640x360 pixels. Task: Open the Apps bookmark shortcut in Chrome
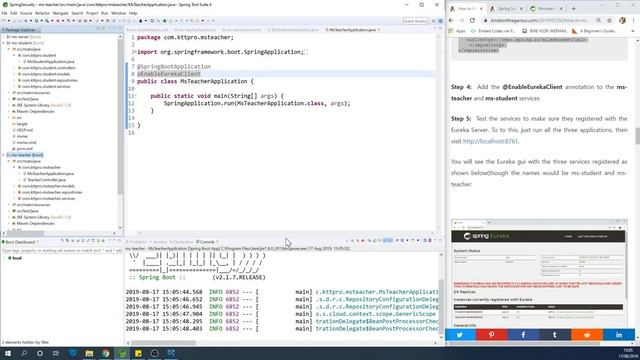457,31
